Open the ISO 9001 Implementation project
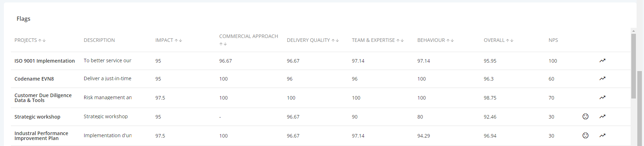This screenshot has height=146, width=644. (44, 61)
